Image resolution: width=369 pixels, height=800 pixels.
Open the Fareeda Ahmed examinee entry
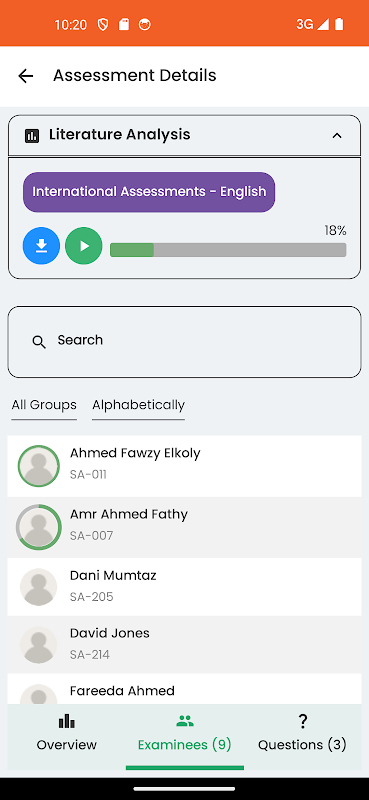point(184,689)
